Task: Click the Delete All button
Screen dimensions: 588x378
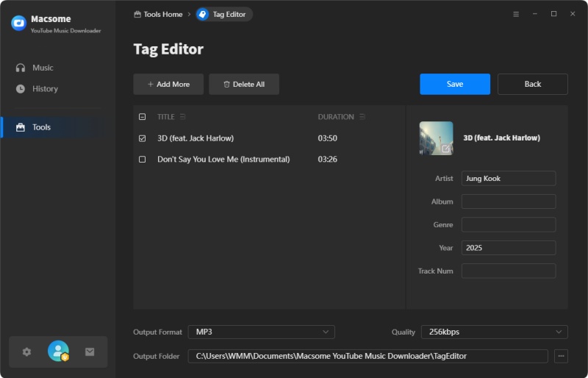Action: pyautogui.click(x=244, y=84)
